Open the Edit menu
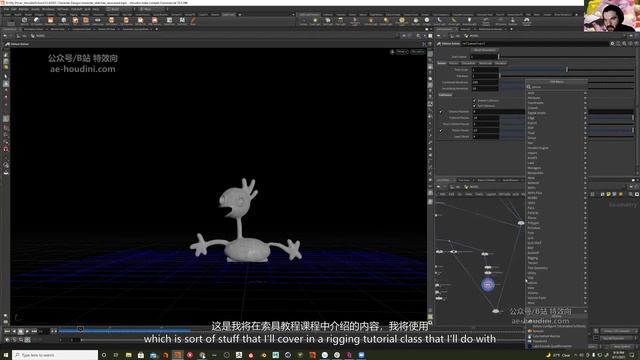Screen dimensions: 640x360 [14, 9]
